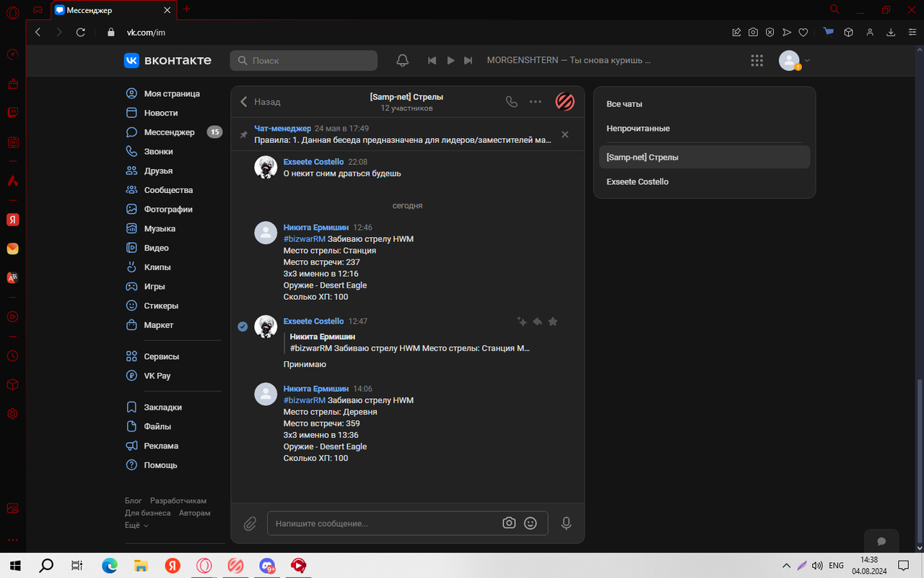Click the message input field

click(385, 523)
